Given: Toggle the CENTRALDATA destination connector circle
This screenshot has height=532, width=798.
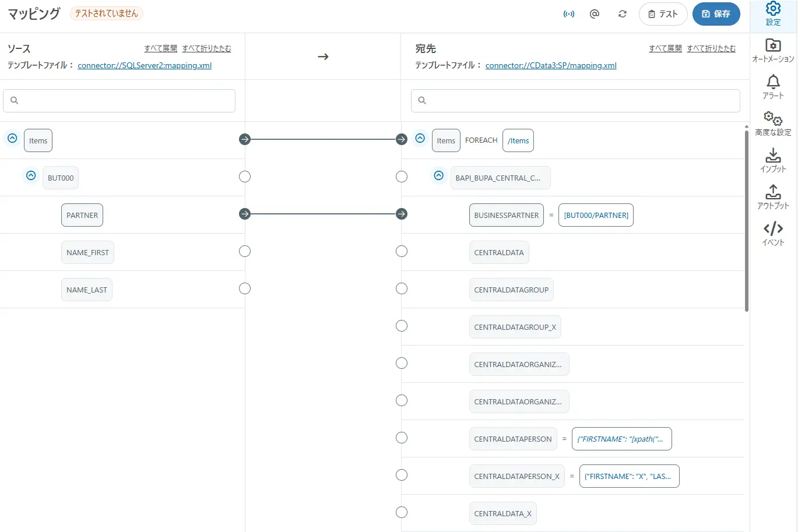Looking at the screenshot, I should coord(402,251).
